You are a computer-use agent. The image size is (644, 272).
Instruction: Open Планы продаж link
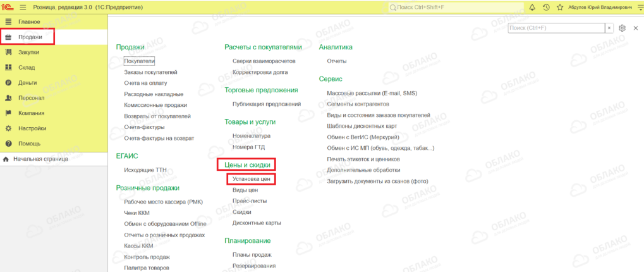click(x=252, y=255)
